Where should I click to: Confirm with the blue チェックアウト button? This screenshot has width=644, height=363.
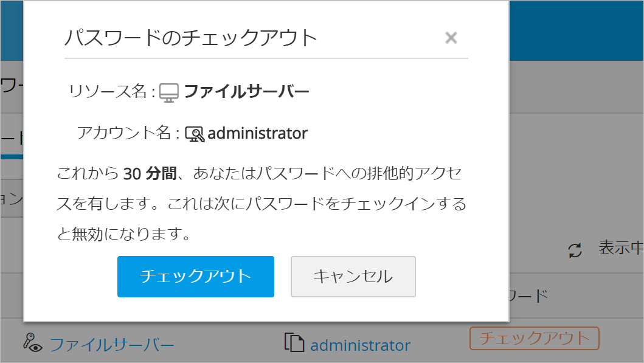point(195,277)
